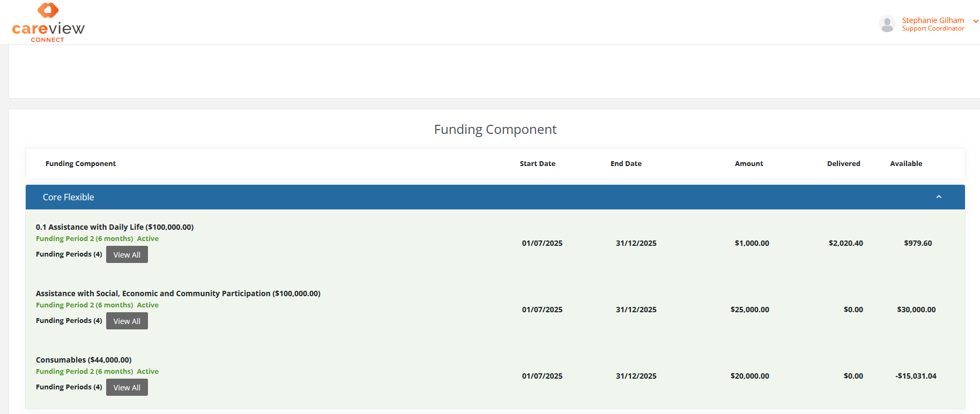Click the Core Flexible header title
The image size is (980, 414).
[68, 197]
